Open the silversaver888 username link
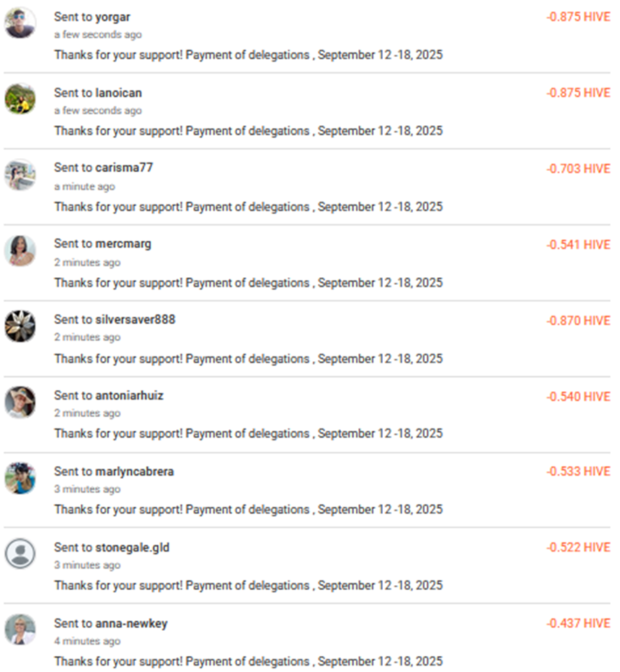 (x=135, y=319)
